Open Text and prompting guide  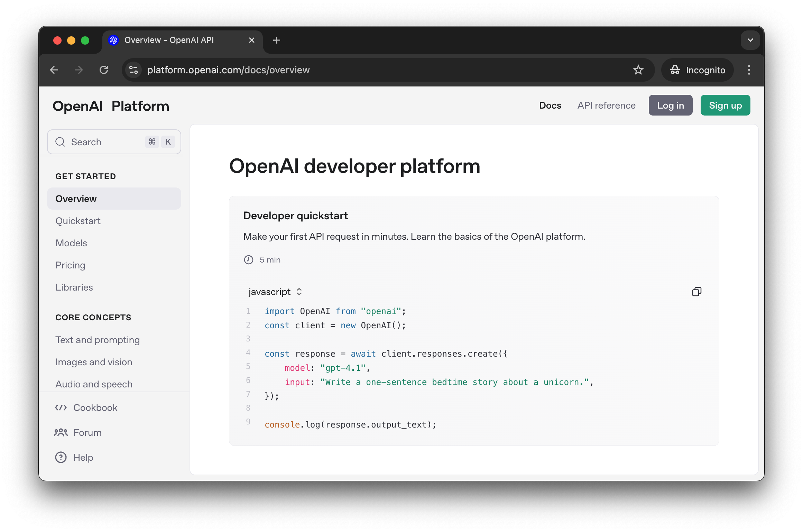tap(98, 340)
